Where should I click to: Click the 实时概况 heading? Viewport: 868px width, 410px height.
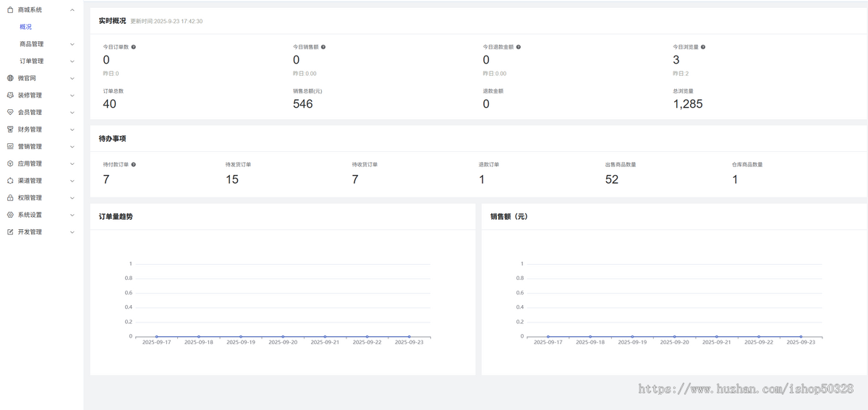point(112,21)
